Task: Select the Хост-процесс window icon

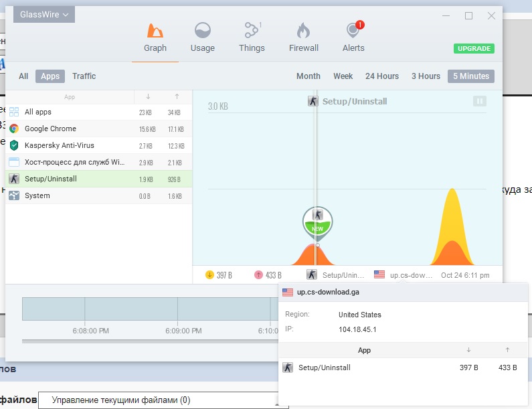Action: click(14, 162)
